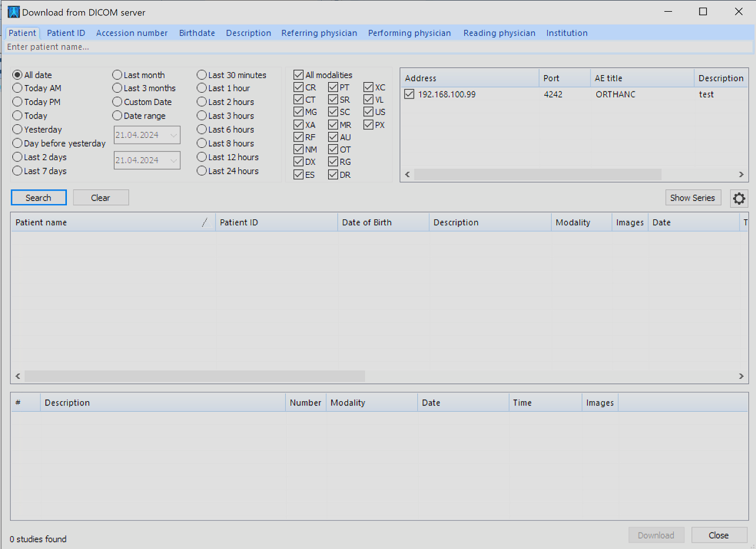The image size is (756, 549).
Task: Select Last 24 hours option
Action: tap(202, 171)
